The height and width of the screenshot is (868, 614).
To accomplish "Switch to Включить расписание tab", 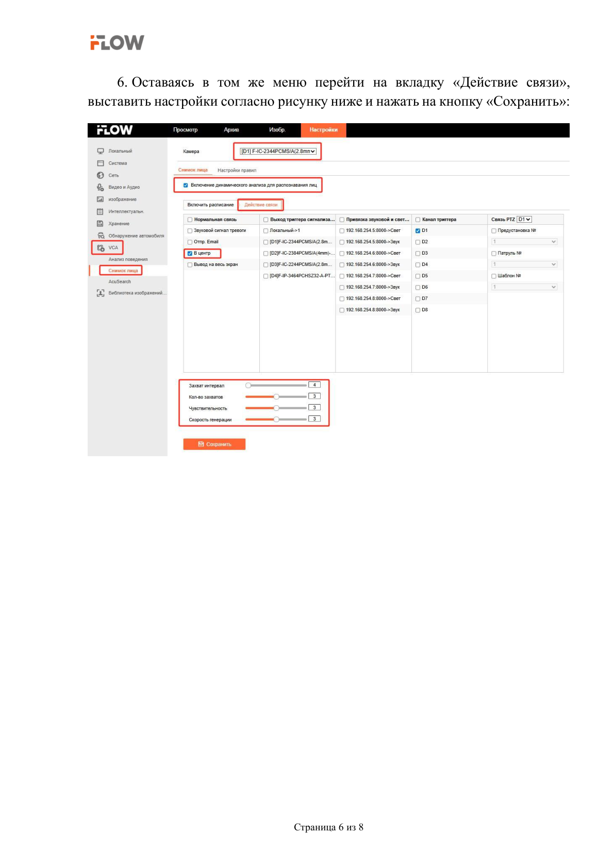I will point(210,205).
